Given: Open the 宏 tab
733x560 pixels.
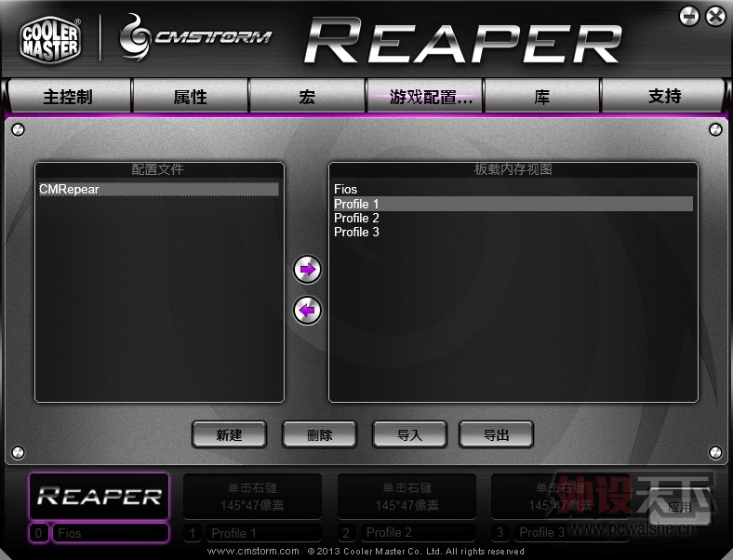Looking at the screenshot, I should (x=307, y=97).
